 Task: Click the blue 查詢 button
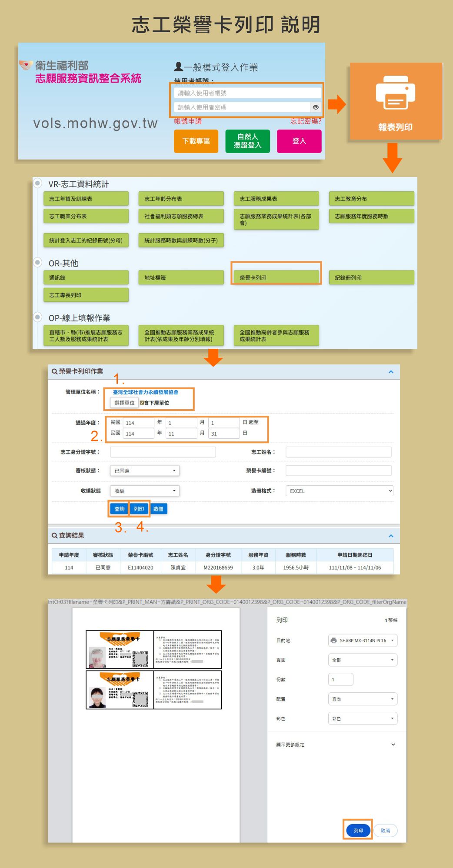click(119, 509)
